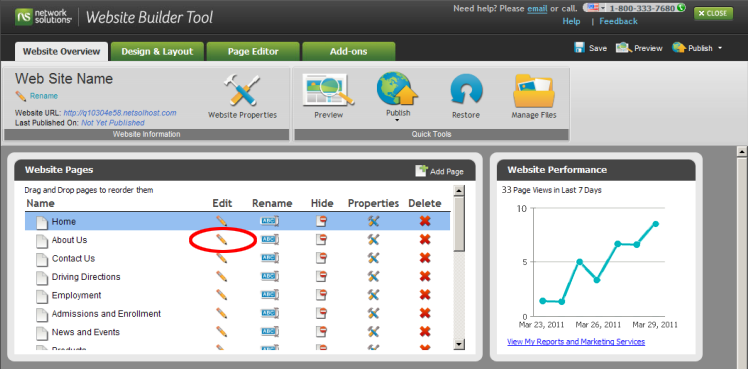Switch to Design & Layout tab

point(157,51)
